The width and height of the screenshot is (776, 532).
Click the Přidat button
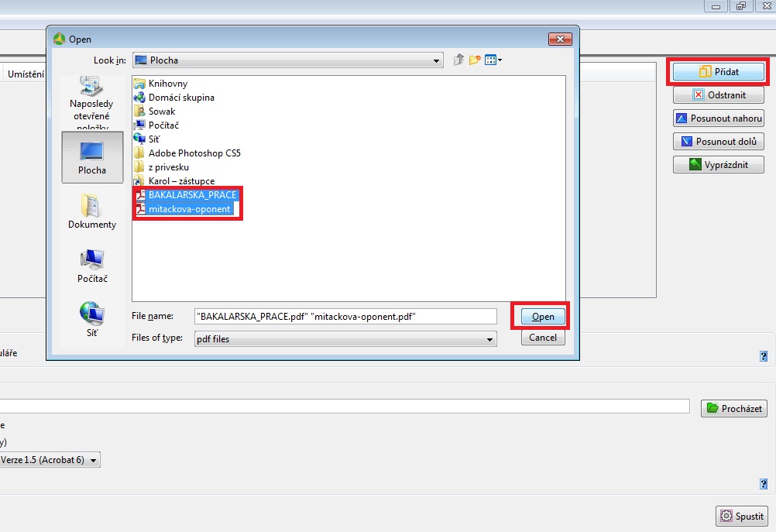(x=719, y=72)
